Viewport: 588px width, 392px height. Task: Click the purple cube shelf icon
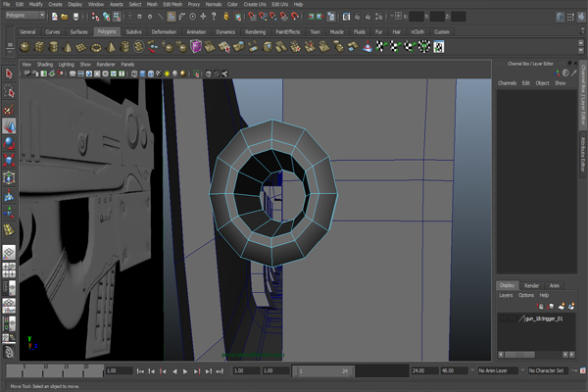[196, 47]
